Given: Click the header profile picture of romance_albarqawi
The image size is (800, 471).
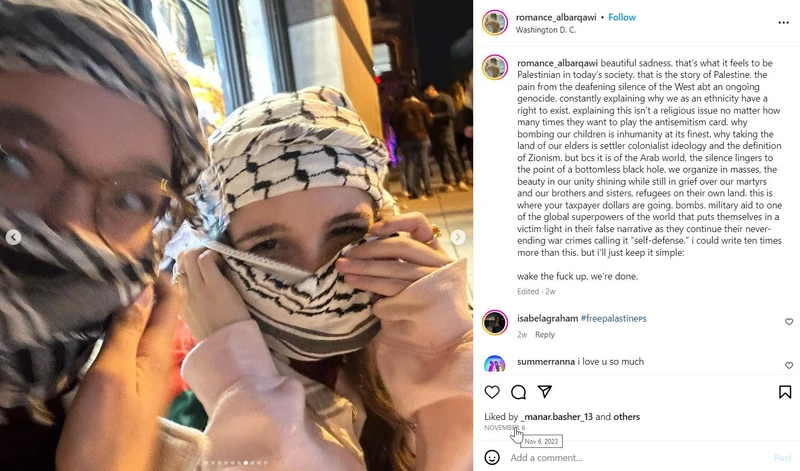Looking at the screenshot, I should tap(495, 22).
